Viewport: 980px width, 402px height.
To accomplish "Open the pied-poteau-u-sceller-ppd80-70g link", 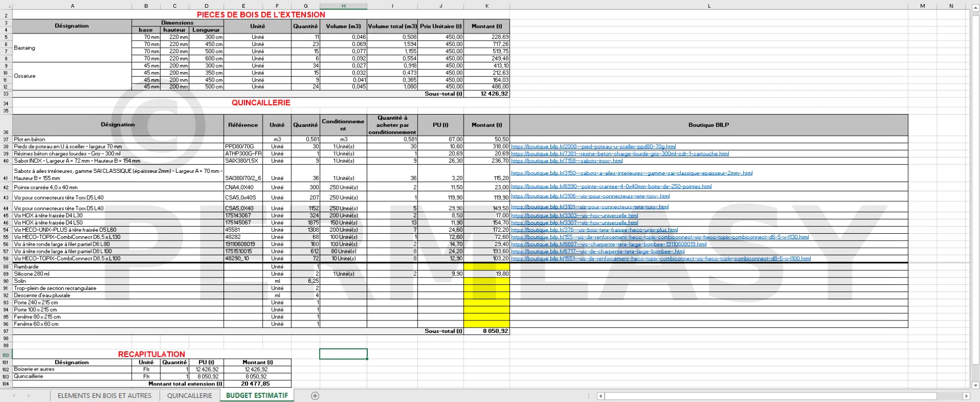I will [593, 147].
